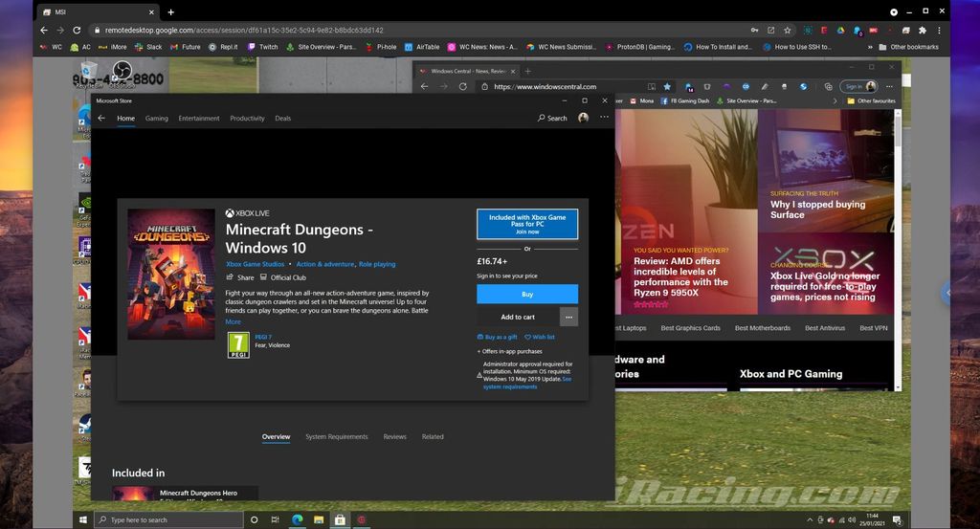Expand the more options button beside Add to cart
Image resolution: width=980 pixels, height=529 pixels.
(x=568, y=317)
